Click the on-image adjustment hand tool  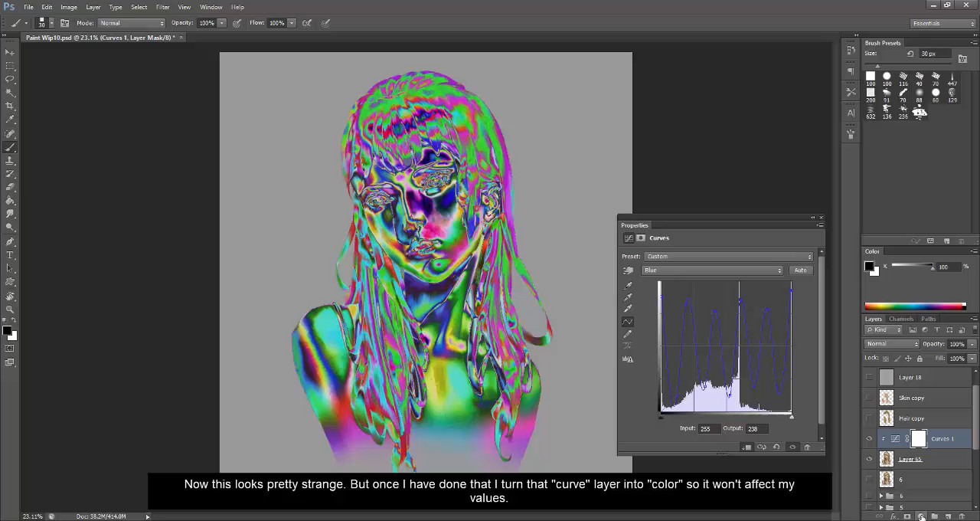629,270
